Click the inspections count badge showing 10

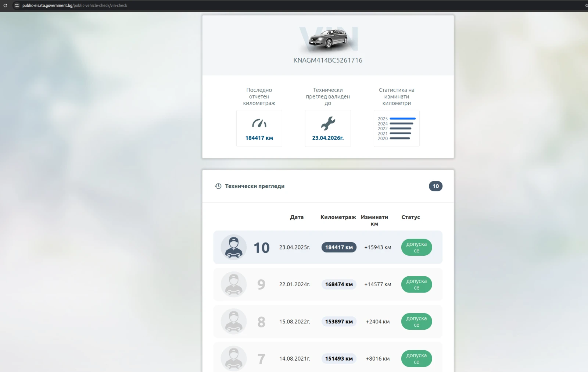click(435, 186)
